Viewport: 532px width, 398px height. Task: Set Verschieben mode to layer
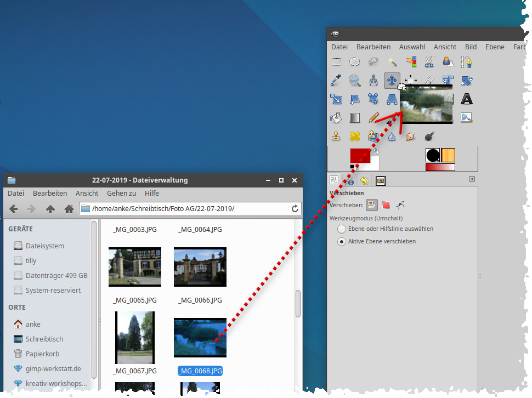tap(371, 205)
